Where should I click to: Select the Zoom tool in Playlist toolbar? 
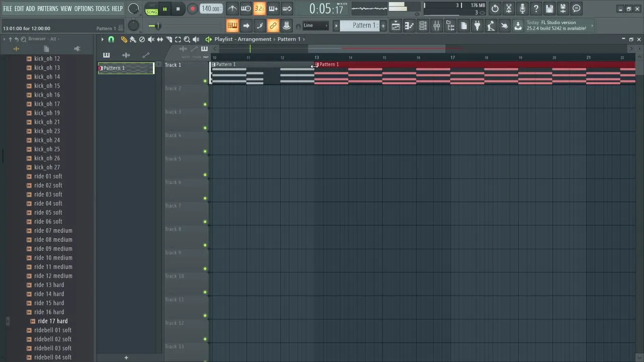coord(187,39)
